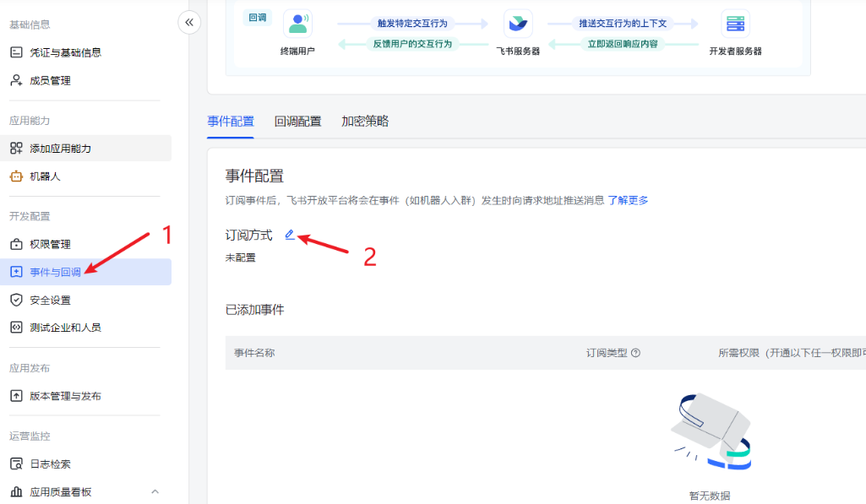This screenshot has height=504, width=866.
Task: Click the 安全设置 shield icon
Action: 16,300
